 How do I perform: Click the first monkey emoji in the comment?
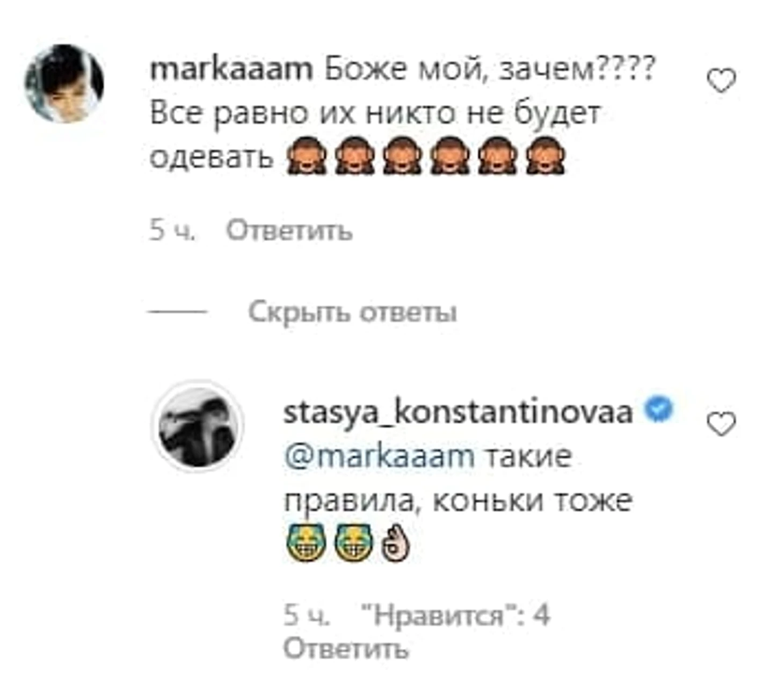[x=306, y=156]
